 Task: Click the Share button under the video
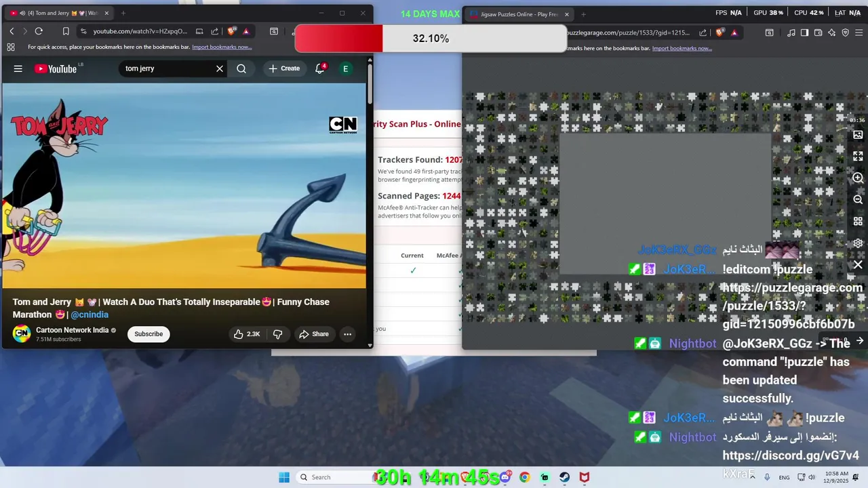(314, 333)
